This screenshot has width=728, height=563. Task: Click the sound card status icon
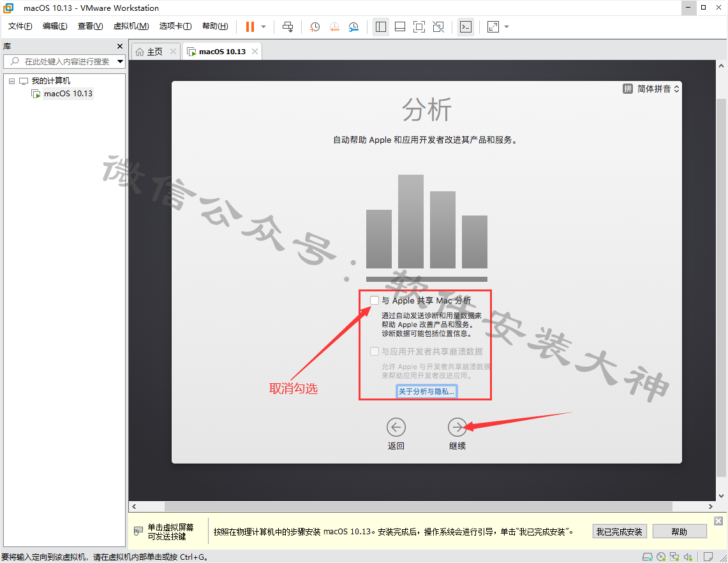688,557
